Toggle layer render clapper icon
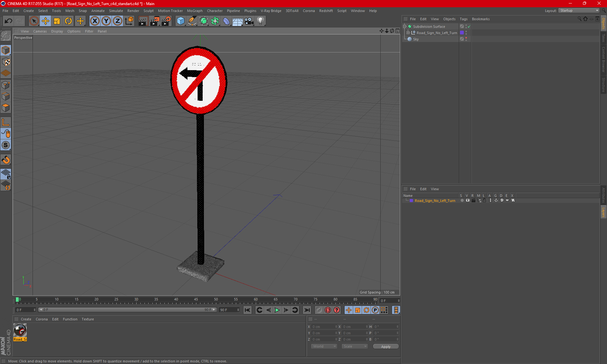This screenshot has width=607, height=364. [473, 200]
